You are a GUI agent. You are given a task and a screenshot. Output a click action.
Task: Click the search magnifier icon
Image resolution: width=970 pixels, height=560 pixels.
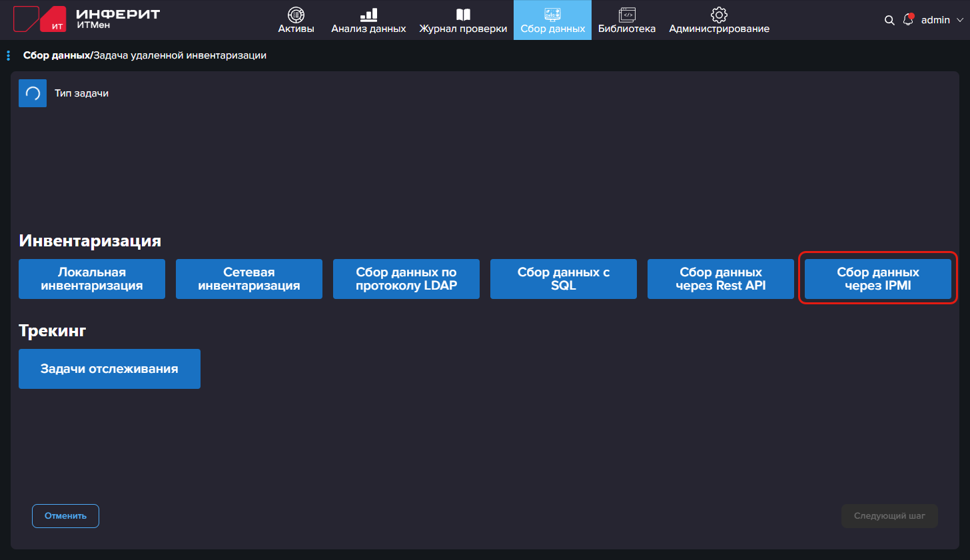click(889, 21)
